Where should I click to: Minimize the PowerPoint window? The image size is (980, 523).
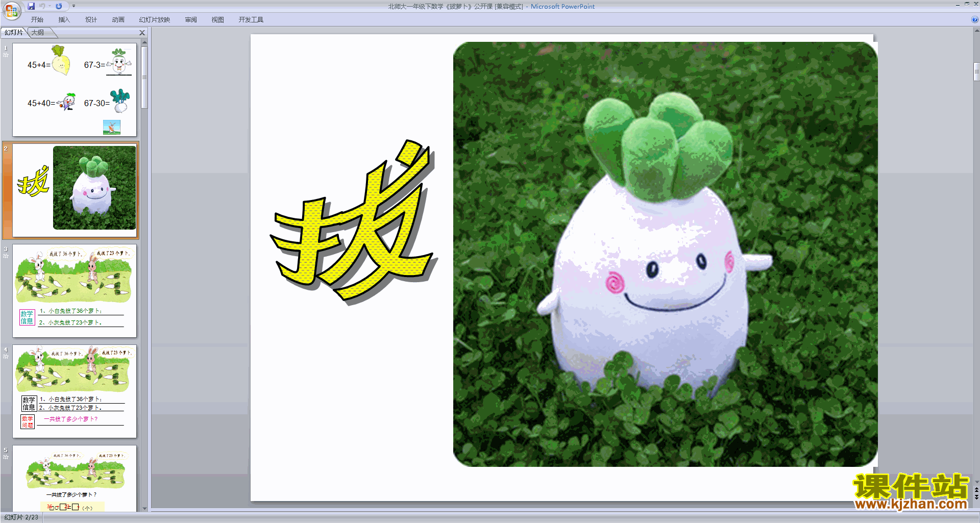tap(958, 5)
